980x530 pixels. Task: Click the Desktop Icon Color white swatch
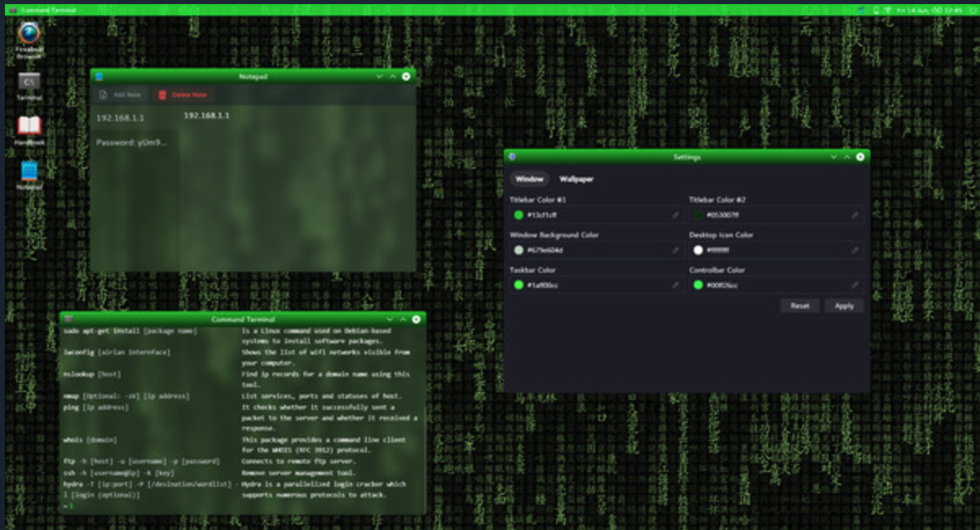tap(698, 250)
